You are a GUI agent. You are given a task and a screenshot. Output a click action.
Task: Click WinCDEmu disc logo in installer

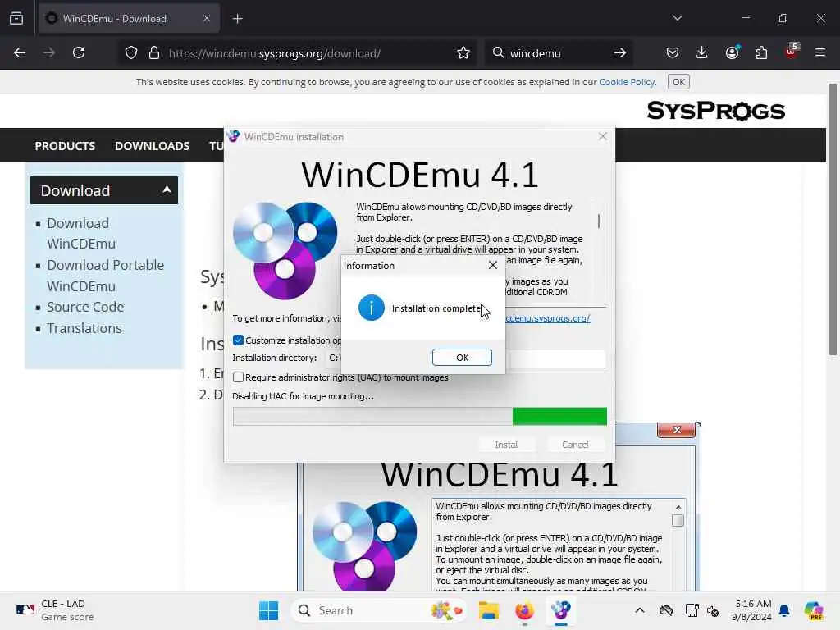(x=285, y=250)
